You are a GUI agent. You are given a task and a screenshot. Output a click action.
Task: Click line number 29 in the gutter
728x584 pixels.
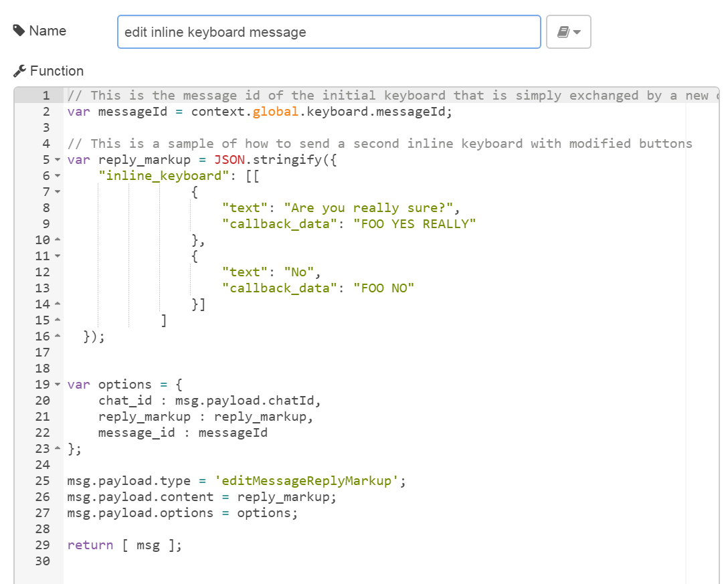click(x=42, y=545)
